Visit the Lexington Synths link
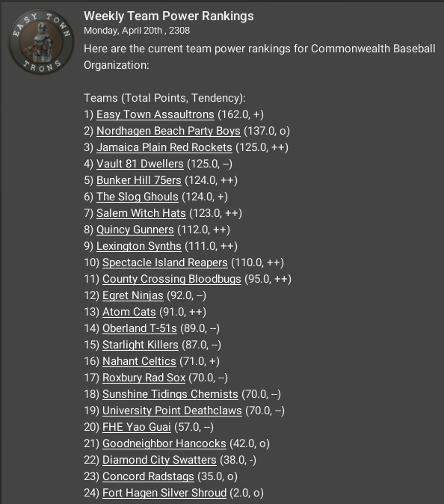 coord(139,246)
